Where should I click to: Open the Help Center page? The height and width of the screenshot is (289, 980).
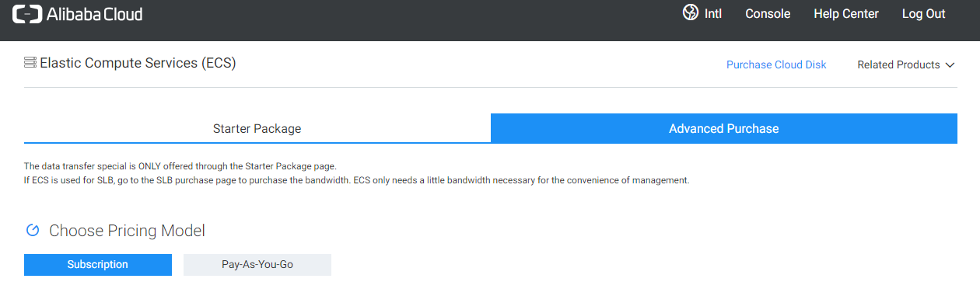point(846,14)
